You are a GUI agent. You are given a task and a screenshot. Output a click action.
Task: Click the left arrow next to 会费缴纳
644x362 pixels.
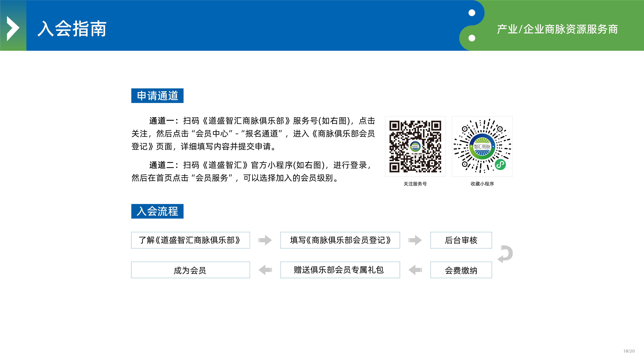tap(415, 270)
